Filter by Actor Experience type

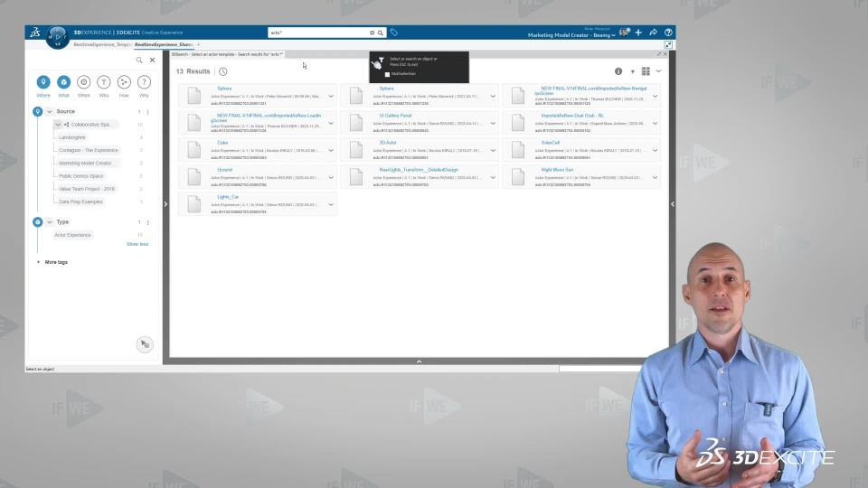point(72,235)
